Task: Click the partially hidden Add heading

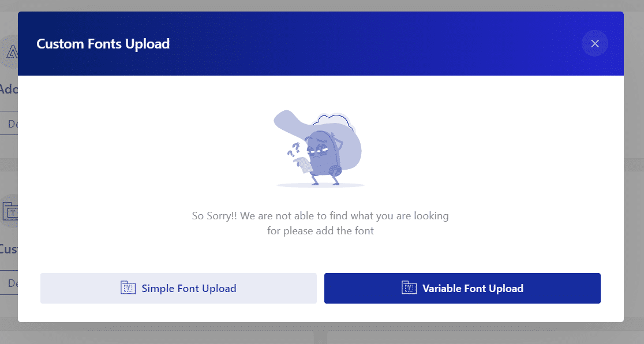Action: pyautogui.click(x=9, y=89)
